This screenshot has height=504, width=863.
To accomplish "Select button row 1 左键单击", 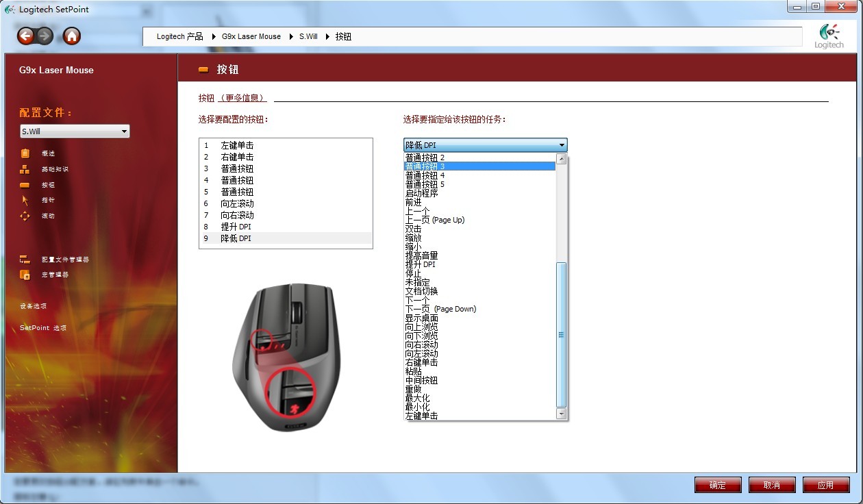I will click(286, 146).
